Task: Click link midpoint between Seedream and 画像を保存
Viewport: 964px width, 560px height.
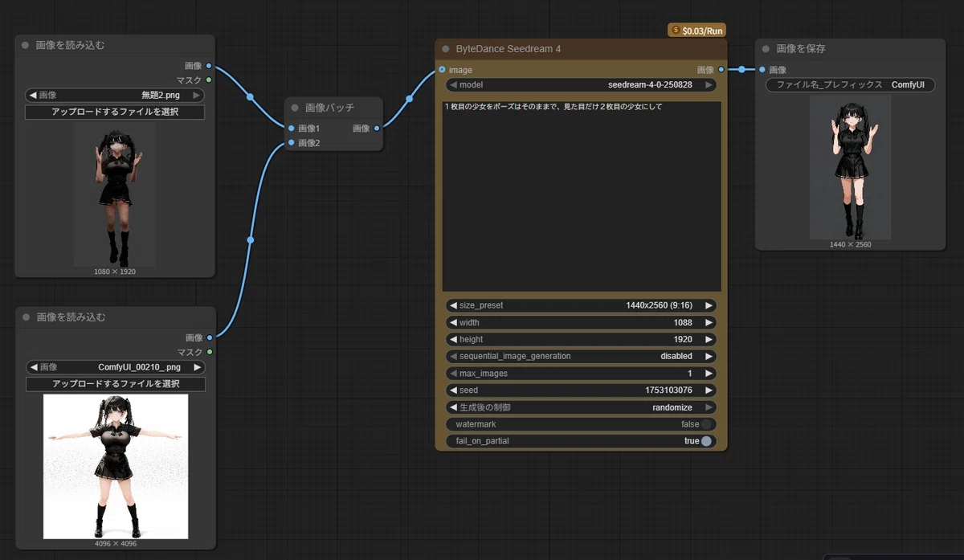Action: [x=741, y=70]
